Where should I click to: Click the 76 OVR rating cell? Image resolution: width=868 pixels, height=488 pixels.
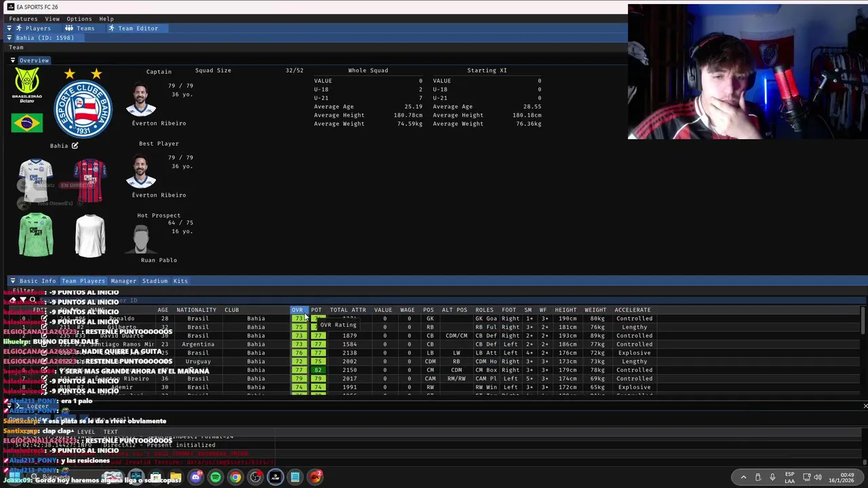(x=299, y=353)
